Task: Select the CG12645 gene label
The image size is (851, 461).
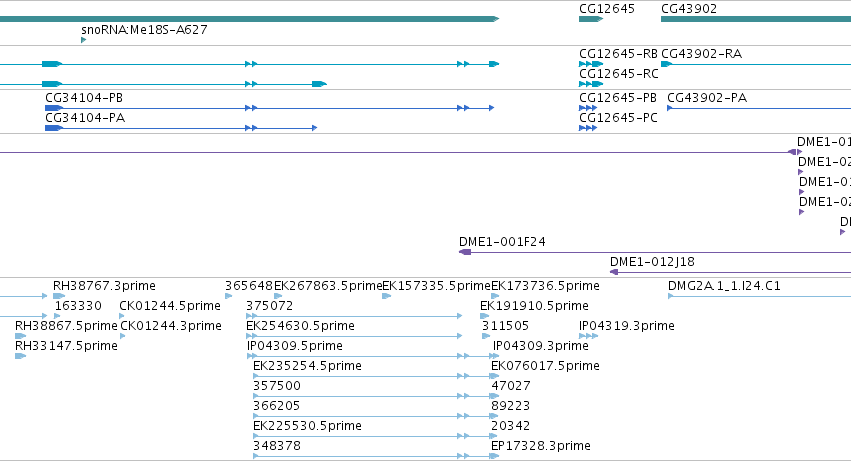Action: (607, 9)
